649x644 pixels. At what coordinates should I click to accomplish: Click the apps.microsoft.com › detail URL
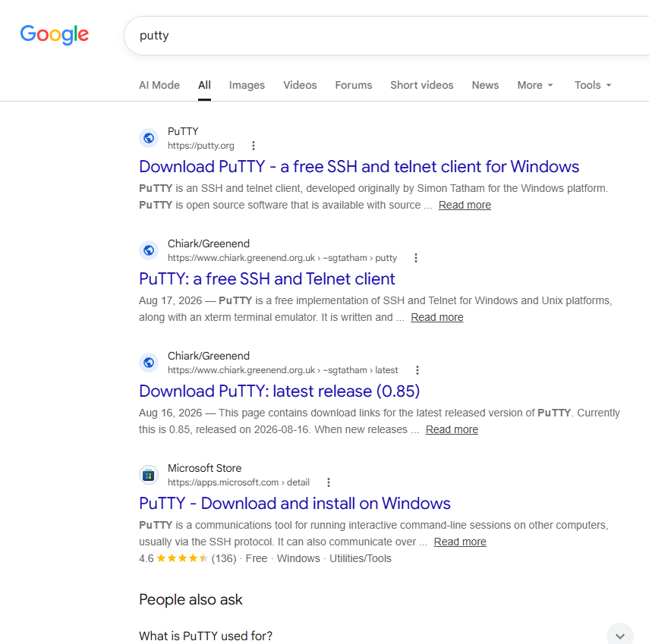(238, 482)
